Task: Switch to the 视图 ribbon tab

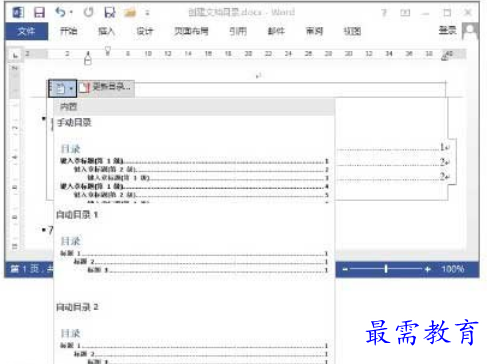Action: pyautogui.click(x=352, y=31)
